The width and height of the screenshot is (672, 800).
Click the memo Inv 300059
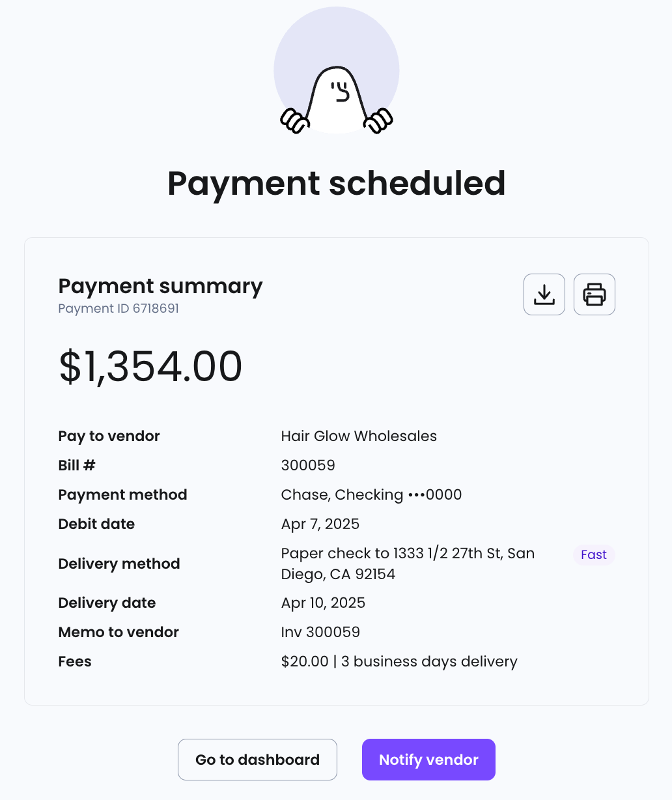click(320, 632)
